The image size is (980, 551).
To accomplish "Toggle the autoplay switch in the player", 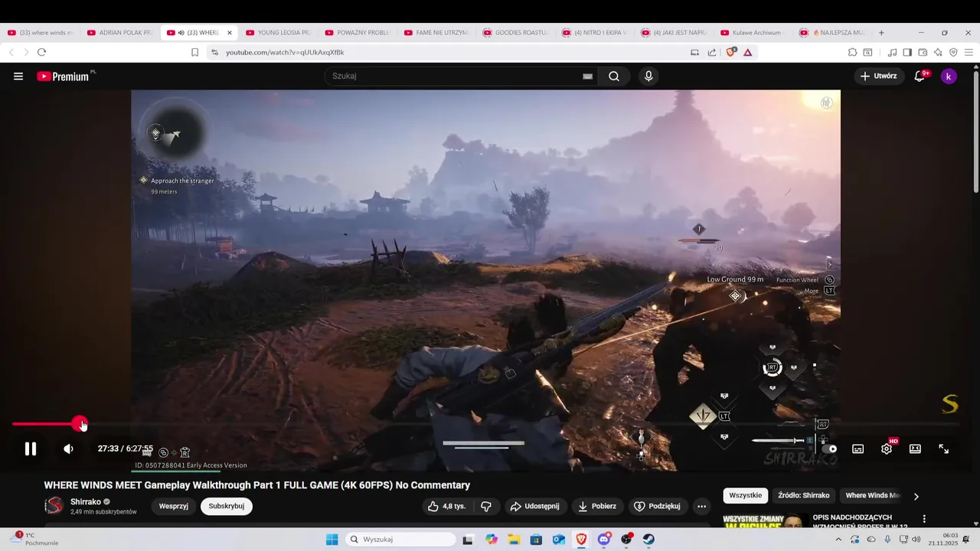I will coord(828,449).
